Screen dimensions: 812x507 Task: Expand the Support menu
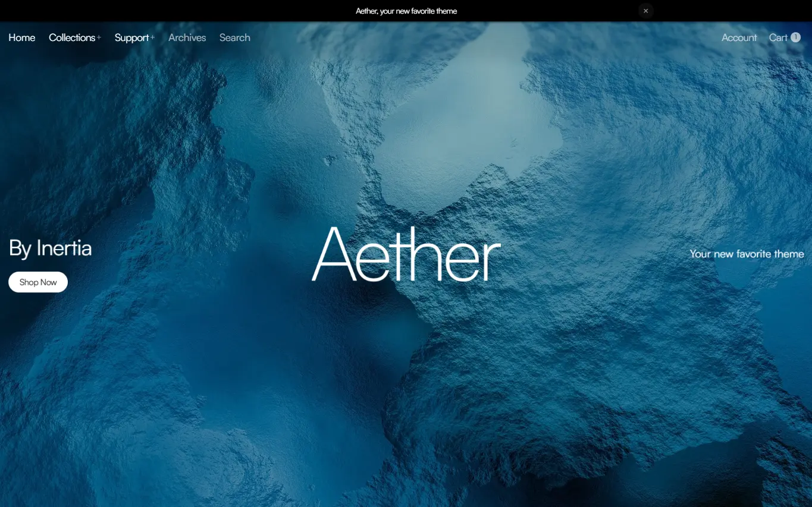point(134,37)
